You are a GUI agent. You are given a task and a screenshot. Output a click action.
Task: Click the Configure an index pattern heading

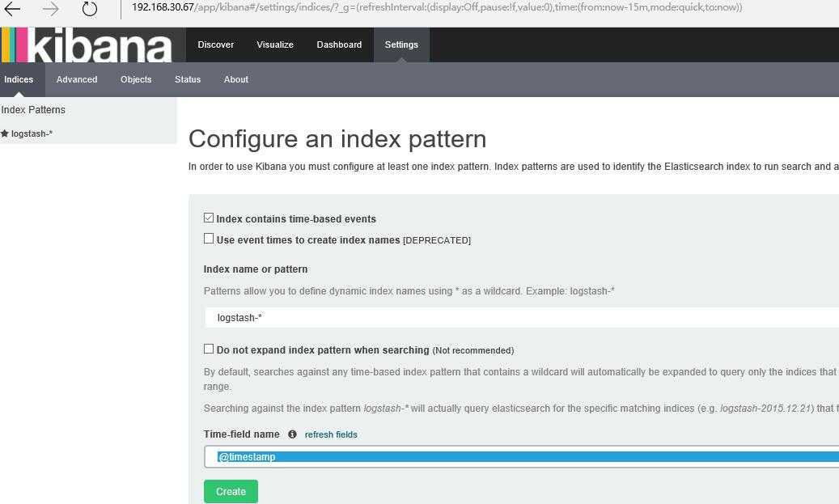pyautogui.click(x=337, y=139)
